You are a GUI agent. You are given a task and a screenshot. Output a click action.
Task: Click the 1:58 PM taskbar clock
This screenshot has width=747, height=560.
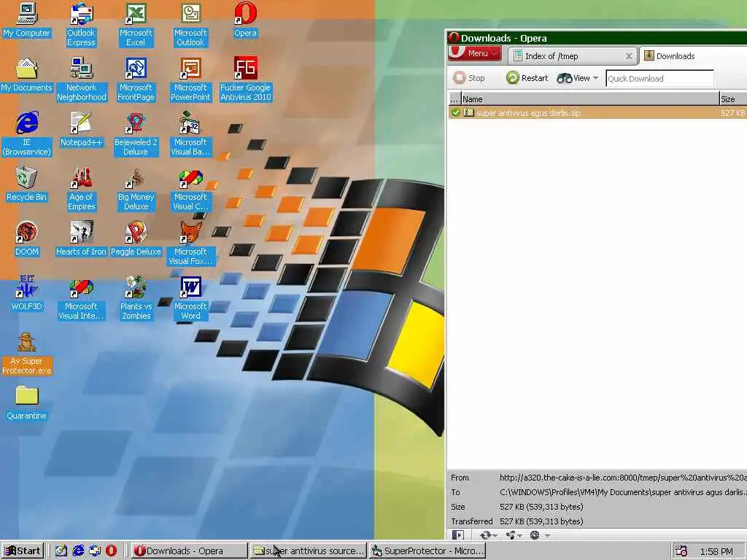pos(716,551)
